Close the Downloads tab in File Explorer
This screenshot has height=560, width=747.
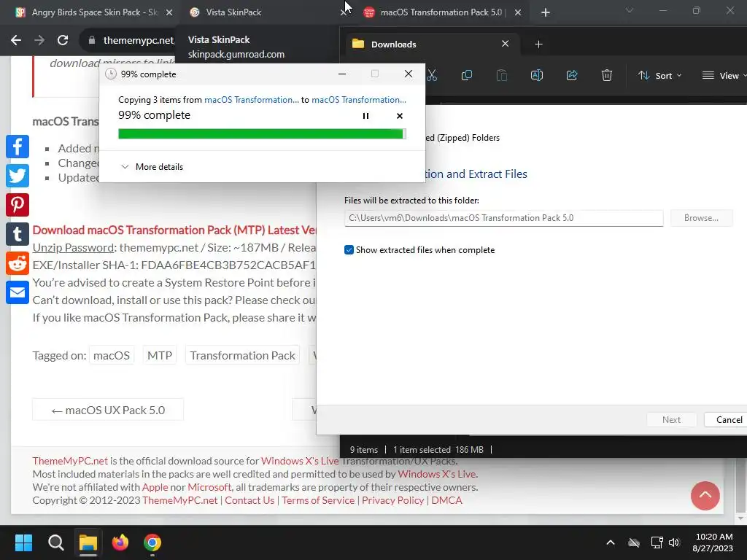[506, 44]
